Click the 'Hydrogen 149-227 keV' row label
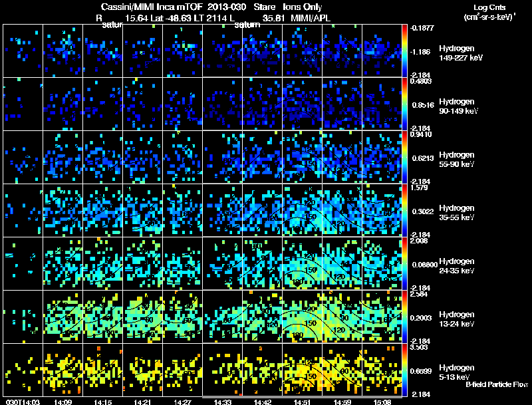532x405 pixels. point(460,53)
